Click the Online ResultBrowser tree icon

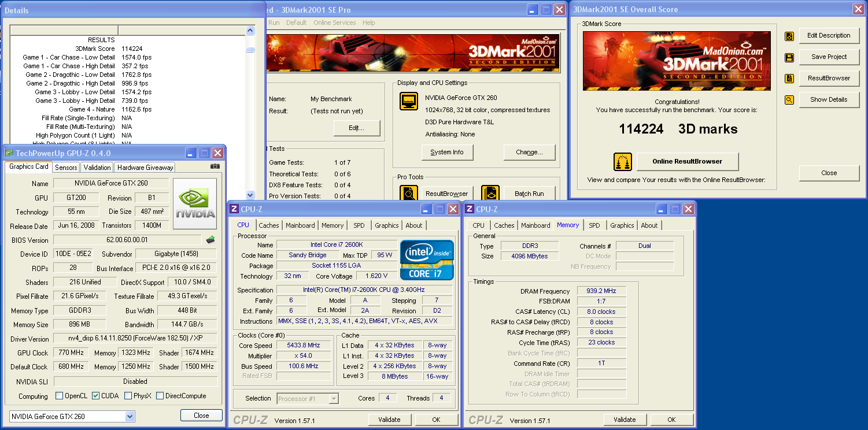[x=623, y=162]
